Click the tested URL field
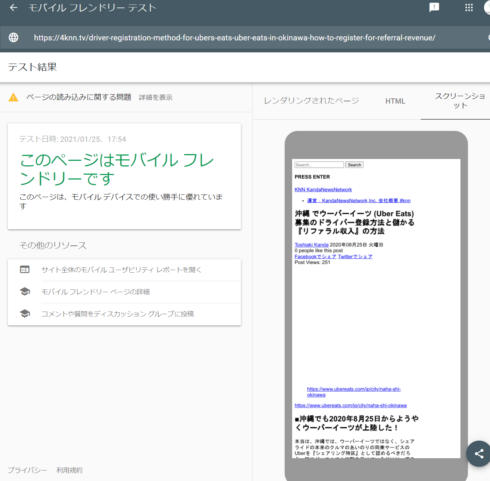This screenshot has height=481, width=490. pyautogui.click(x=234, y=38)
